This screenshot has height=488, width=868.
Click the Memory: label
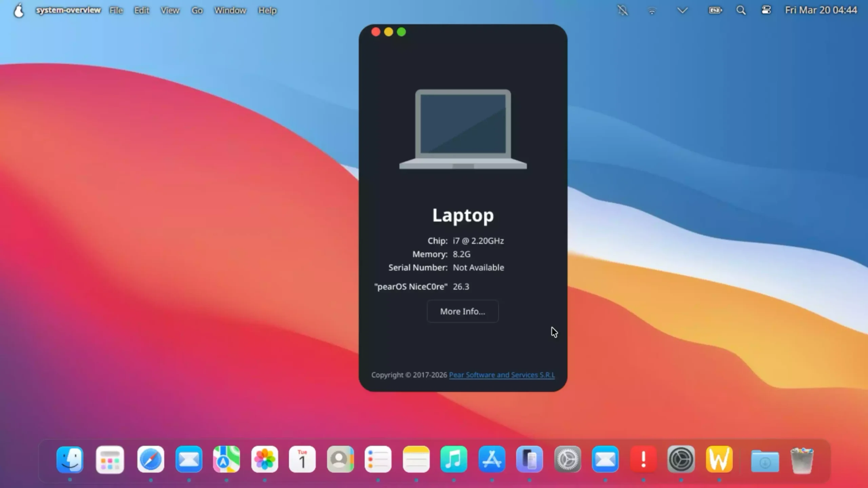[x=430, y=254]
